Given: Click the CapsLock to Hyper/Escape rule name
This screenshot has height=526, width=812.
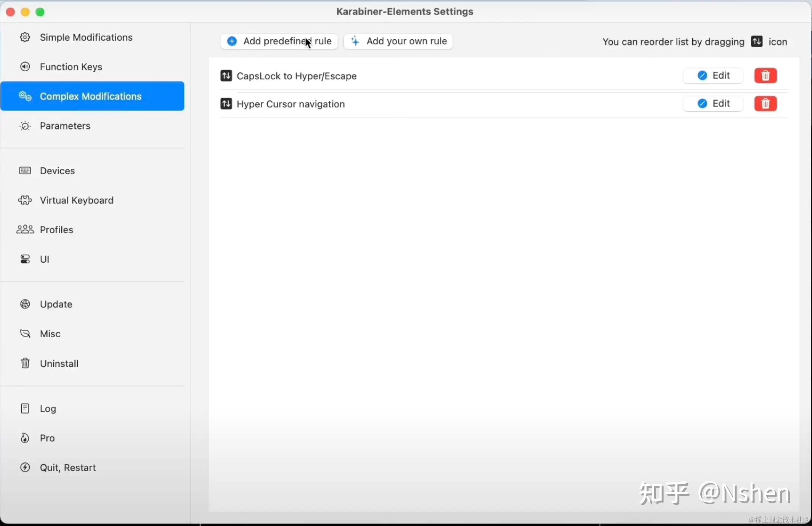Looking at the screenshot, I should click(297, 76).
